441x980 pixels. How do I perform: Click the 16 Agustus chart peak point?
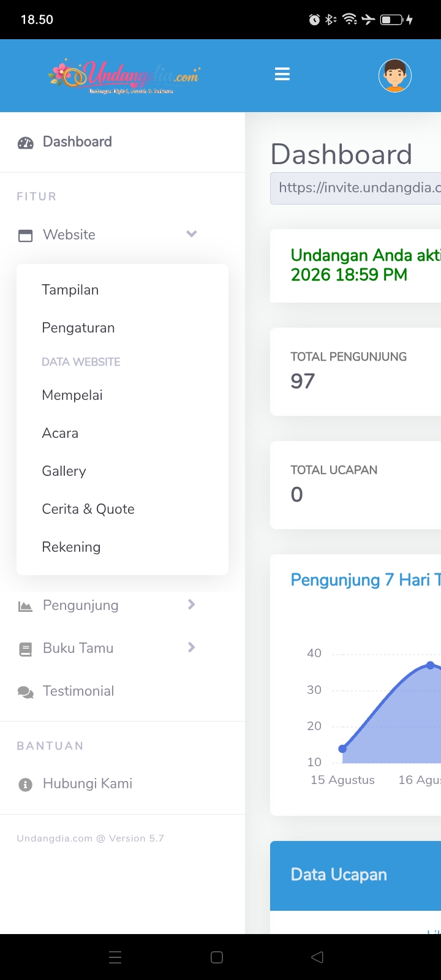pos(430,665)
